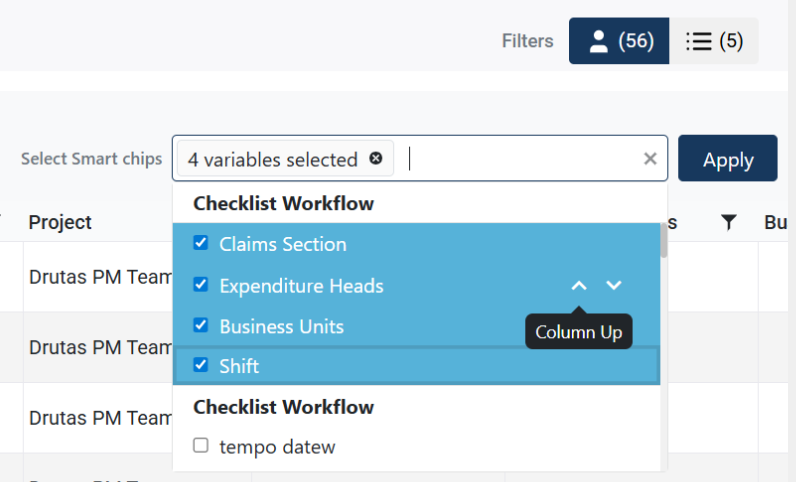Toggle the Shift checkbox
This screenshot has height=482, width=796.
coord(200,365)
